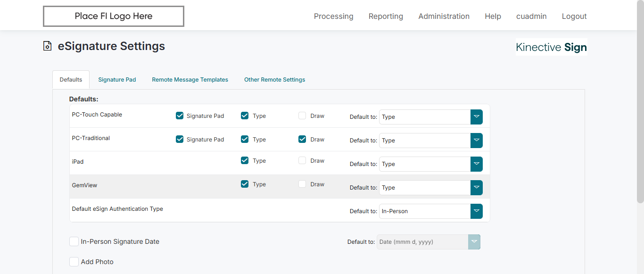Enable Draw for PC-Touch Capable
The width and height of the screenshot is (644, 274).
pos(302,116)
